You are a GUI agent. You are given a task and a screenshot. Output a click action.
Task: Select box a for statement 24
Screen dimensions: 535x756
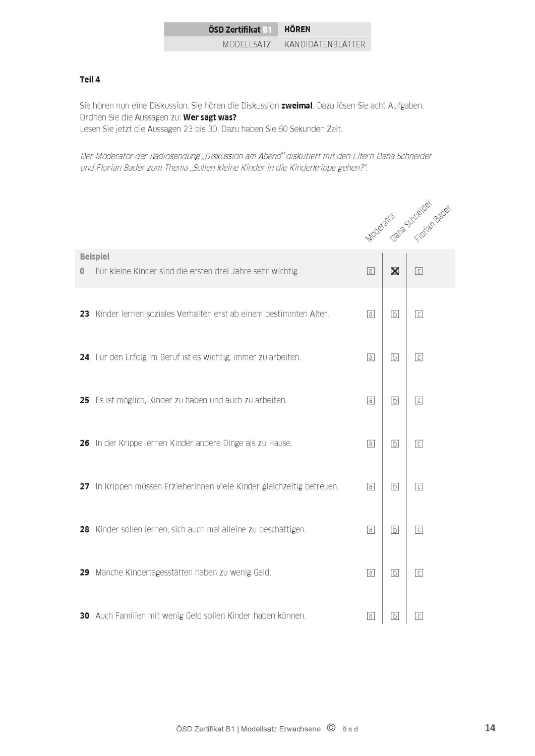point(371,357)
